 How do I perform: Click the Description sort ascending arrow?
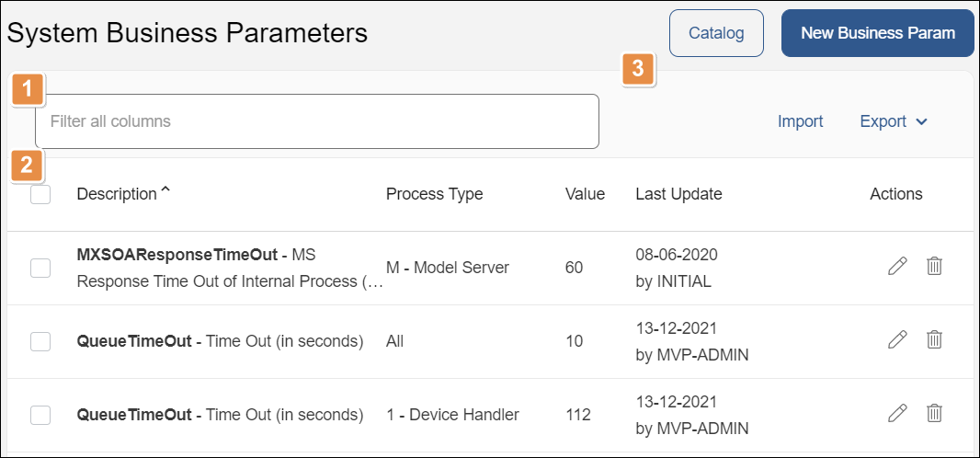tap(165, 191)
